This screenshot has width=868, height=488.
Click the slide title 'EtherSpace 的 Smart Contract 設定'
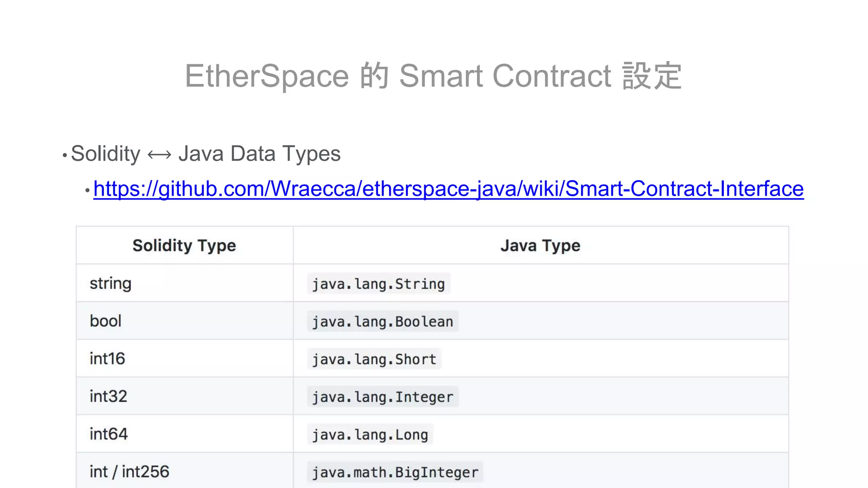click(x=433, y=76)
